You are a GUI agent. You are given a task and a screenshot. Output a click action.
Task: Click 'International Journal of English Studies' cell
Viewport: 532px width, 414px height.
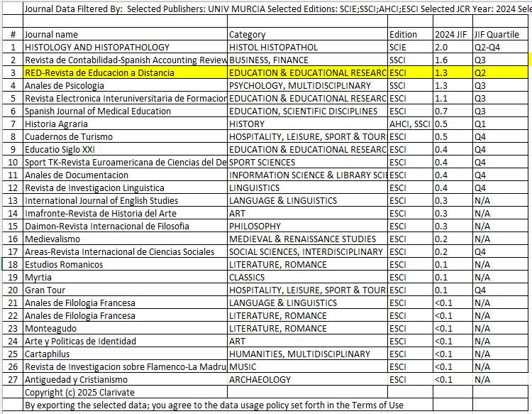coord(125,201)
